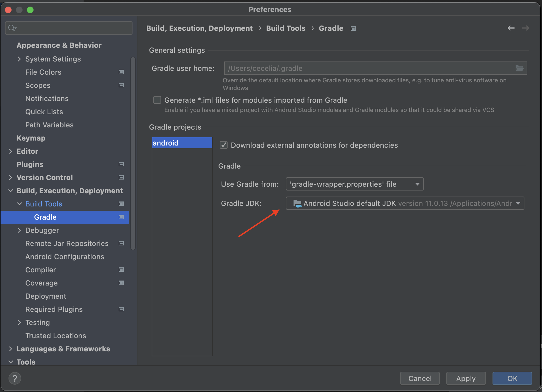Screen dimensions: 542x392
Task: Apply the current preference changes
Action: tap(466, 378)
